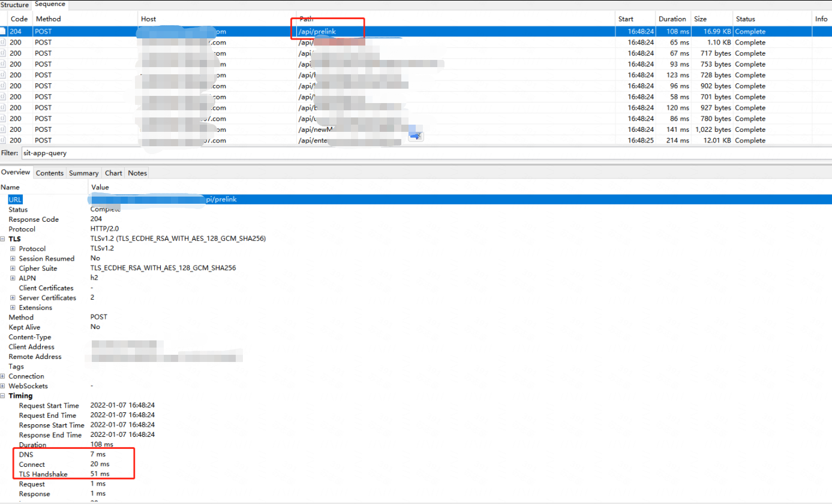The height and width of the screenshot is (504, 832).
Task: Click the file icon of the 204 prelink row
Action: [x=3, y=31]
